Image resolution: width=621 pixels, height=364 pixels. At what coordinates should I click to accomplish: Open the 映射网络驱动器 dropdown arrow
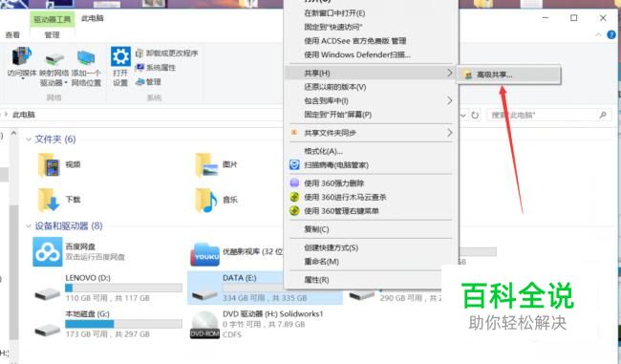click(66, 83)
